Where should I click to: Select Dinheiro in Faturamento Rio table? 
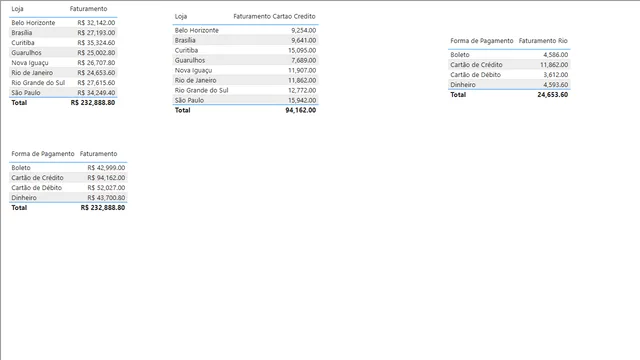(x=463, y=85)
